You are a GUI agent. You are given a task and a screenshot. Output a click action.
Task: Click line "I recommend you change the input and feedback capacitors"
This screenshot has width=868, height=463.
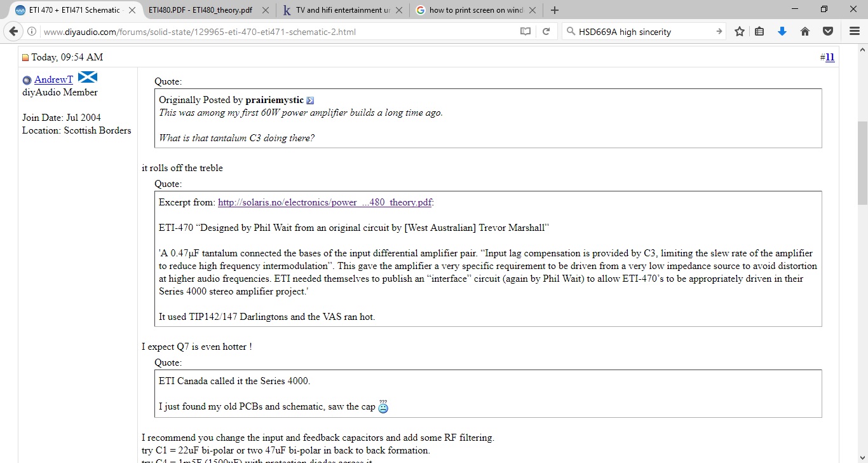coord(318,438)
